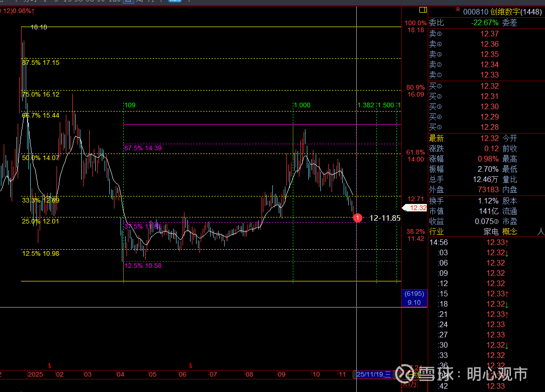Click the green 1.000 cycle label
The height and width of the screenshot is (392, 545).
pyautogui.click(x=302, y=105)
